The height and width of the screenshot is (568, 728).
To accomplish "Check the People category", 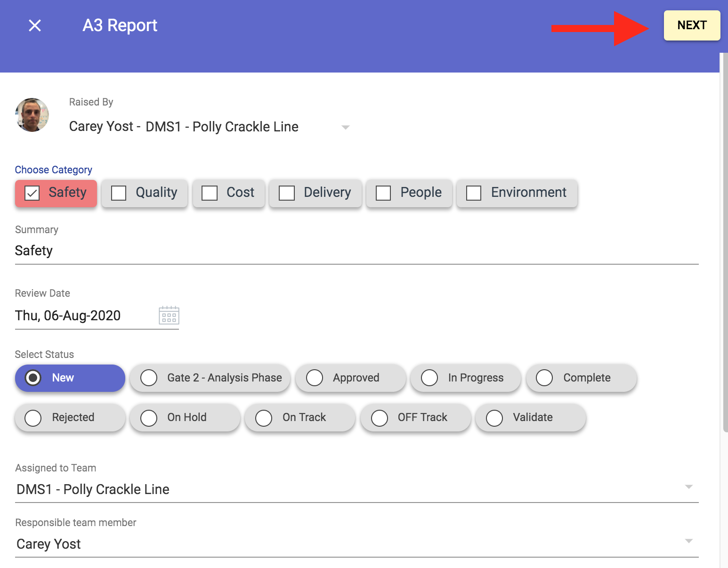I will click(x=409, y=193).
